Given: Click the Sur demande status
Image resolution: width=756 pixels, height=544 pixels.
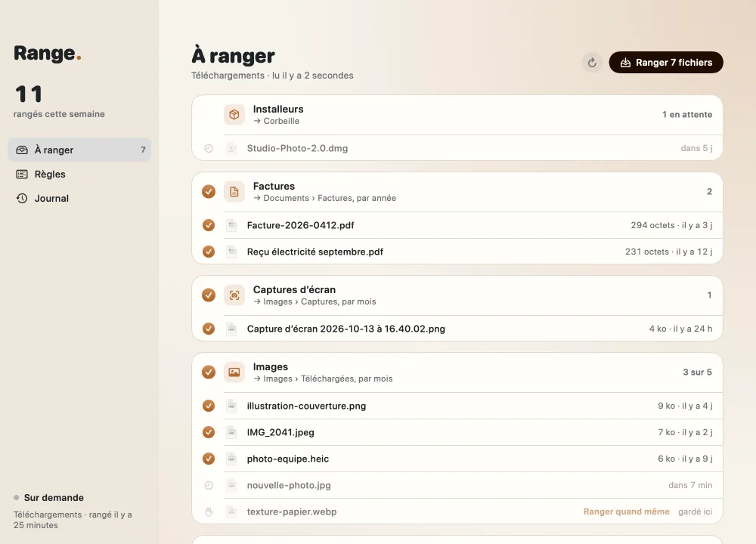Looking at the screenshot, I should click(x=48, y=498).
